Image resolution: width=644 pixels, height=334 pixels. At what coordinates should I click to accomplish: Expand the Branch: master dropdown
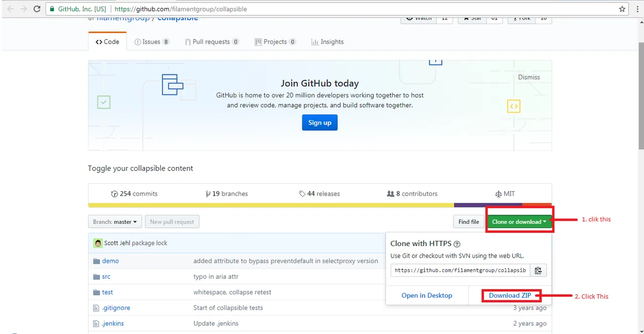[115, 222]
